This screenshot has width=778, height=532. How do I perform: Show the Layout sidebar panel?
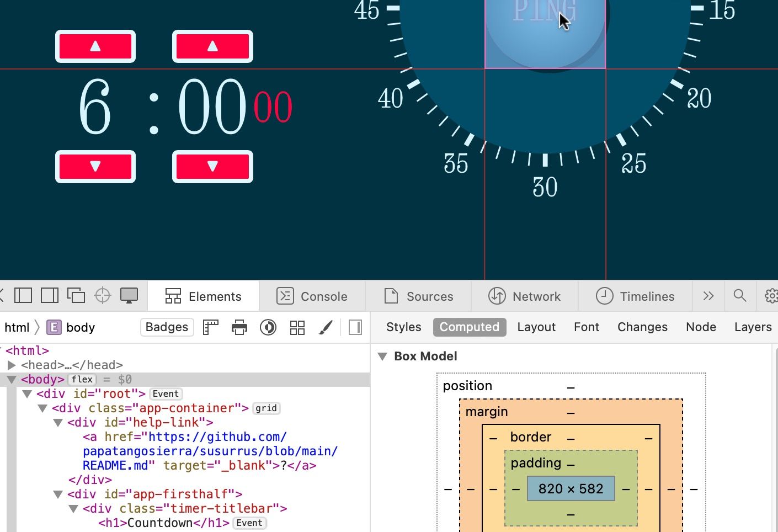pos(536,327)
